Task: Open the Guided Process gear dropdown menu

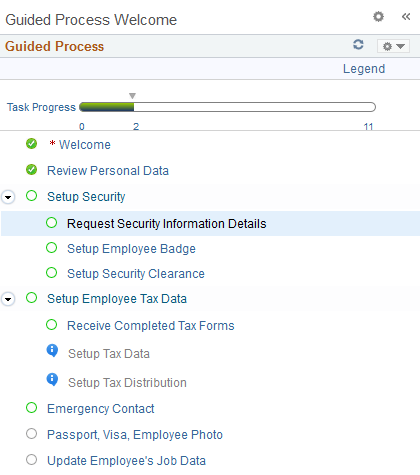Action: point(393,46)
